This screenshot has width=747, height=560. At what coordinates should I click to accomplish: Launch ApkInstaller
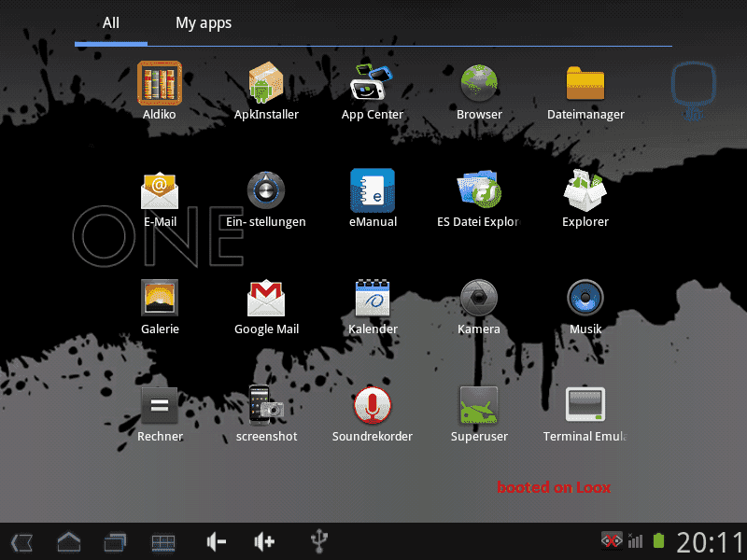coord(266,90)
